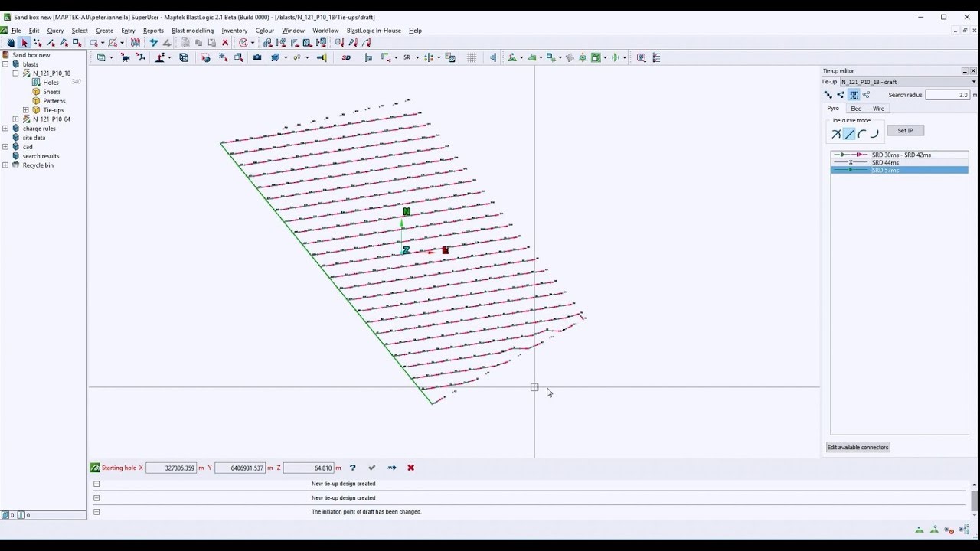Viewport: 980px width, 551px height.
Task: Activate the arrow pointer select tool
Action: coord(24,43)
